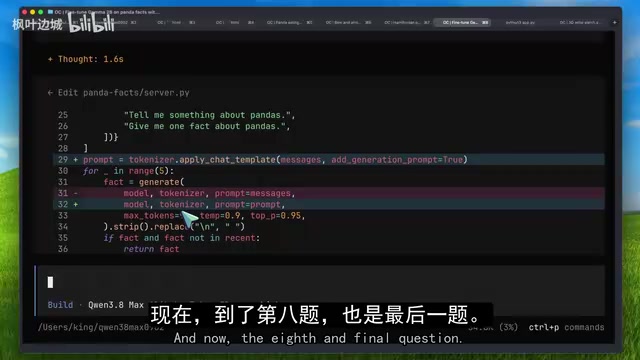Click line 36 'return fact'
The image size is (640, 360).
pos(151,249)
